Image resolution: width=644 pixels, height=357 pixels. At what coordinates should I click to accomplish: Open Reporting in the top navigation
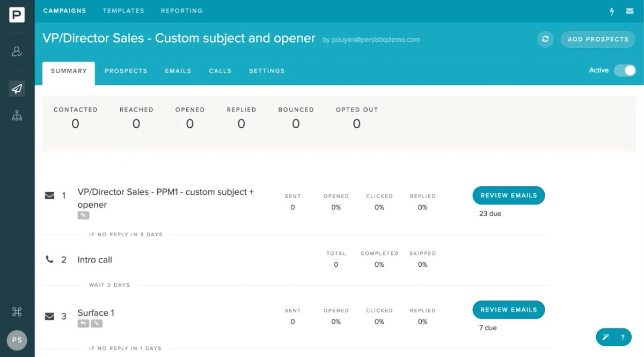181,11
